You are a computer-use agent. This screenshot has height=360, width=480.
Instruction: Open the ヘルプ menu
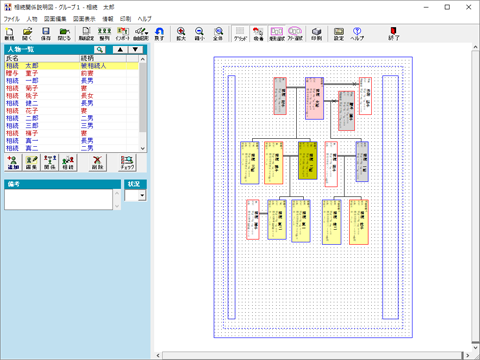pyautogui.click(x=145, y=19)
